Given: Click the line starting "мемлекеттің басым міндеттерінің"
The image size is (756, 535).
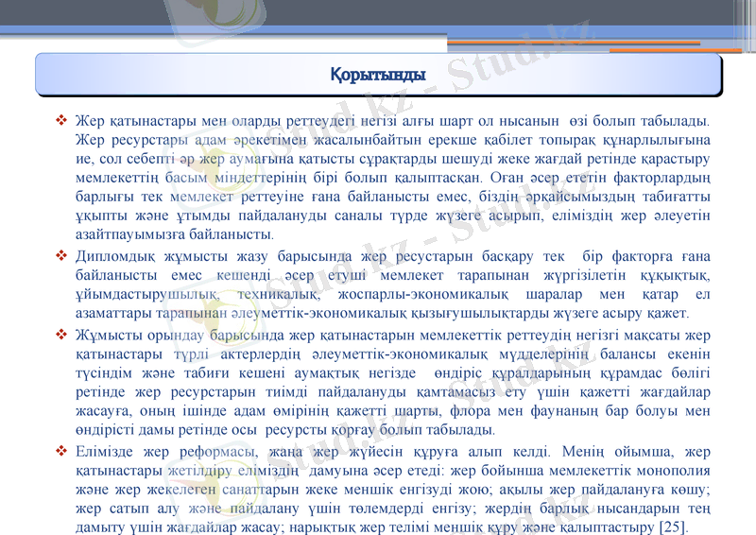Looking at the screenshot, I should click(392, 178).
